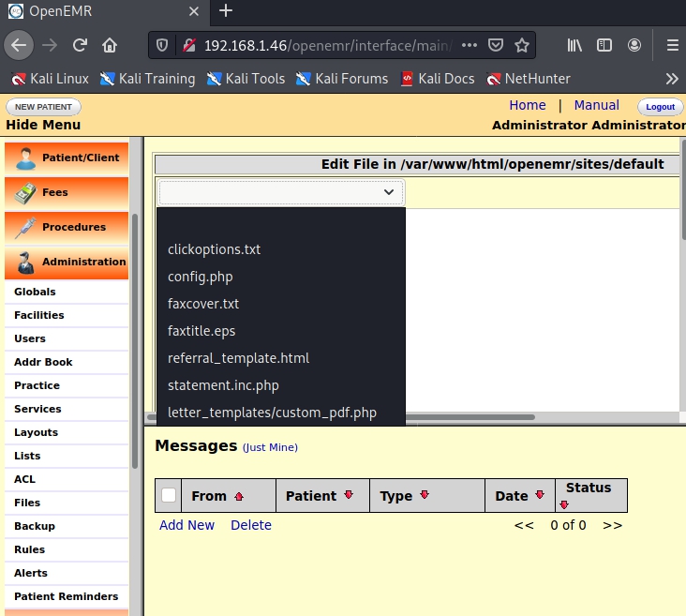The height and width of the screenshot is (616, 686).
Task: Select statement.inc.php from the file list
Action: [281, 385]
